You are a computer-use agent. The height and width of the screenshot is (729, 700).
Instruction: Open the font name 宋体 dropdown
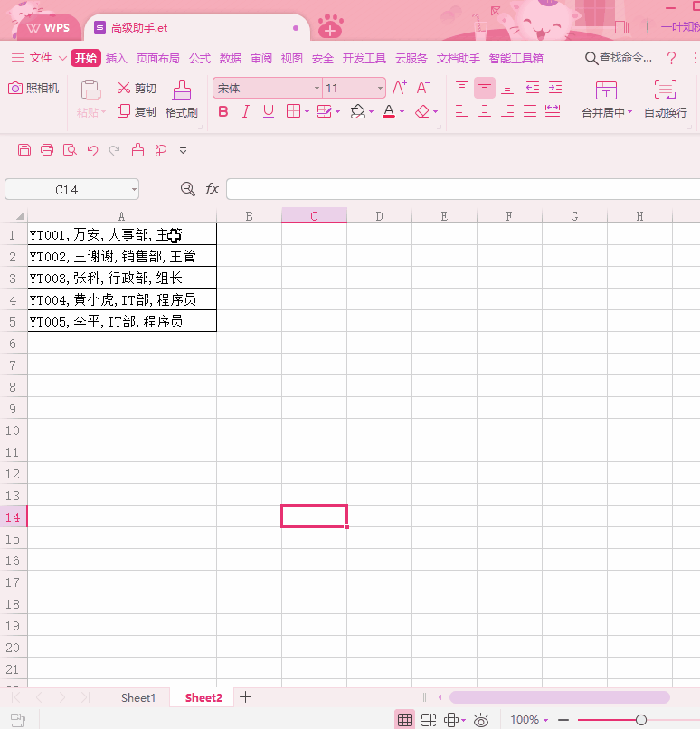[317, 88]
